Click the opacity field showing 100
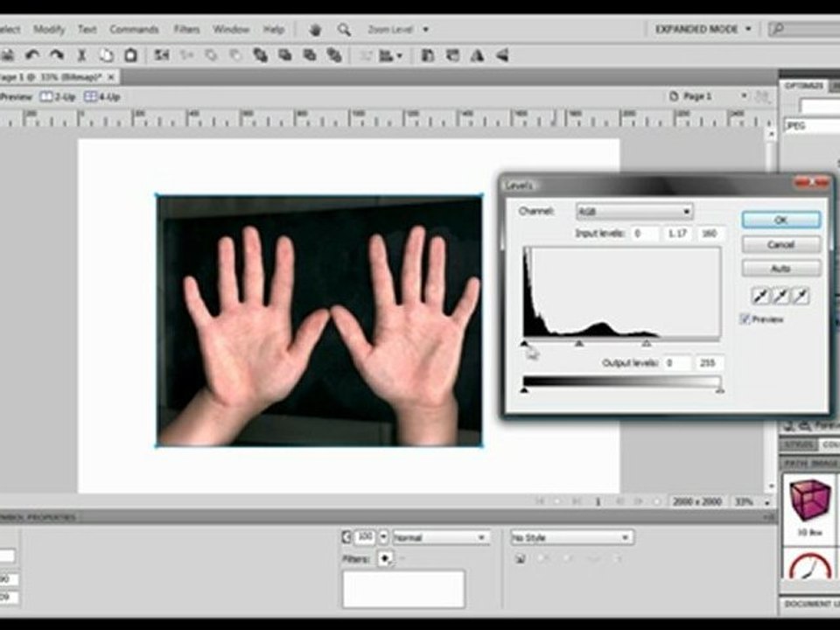840x630 pixels. 365,536
